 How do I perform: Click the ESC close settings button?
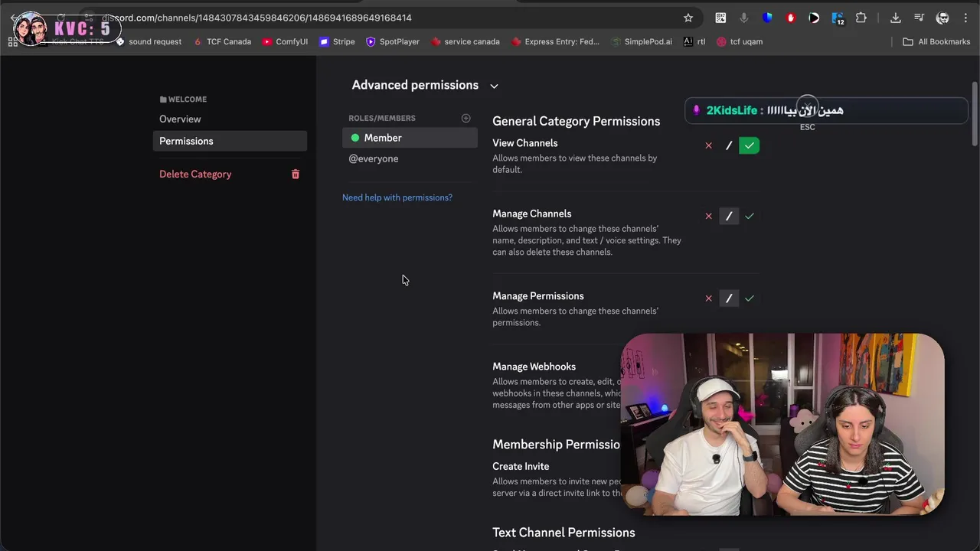(807, 113)
